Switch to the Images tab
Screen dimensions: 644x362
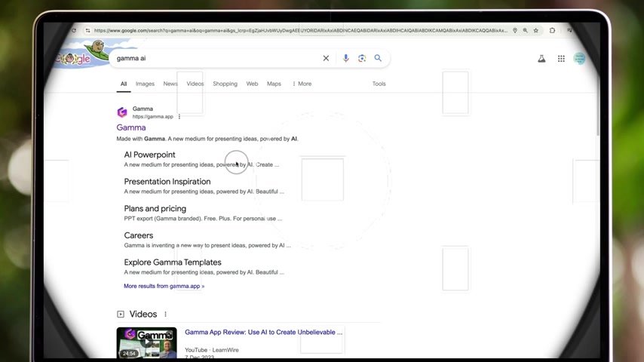(x=145, y=84)
